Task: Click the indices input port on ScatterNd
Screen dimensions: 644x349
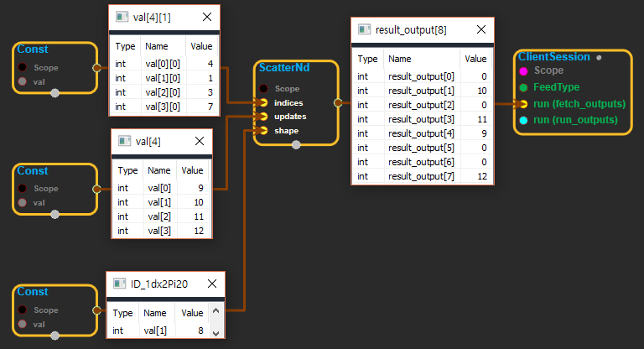Action: [264, 102]
